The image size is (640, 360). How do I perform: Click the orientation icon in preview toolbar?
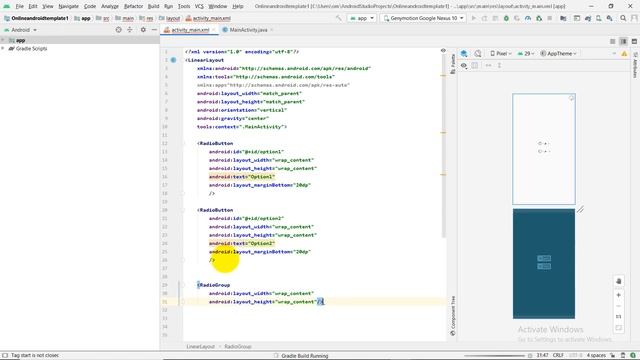pos(478,53)
